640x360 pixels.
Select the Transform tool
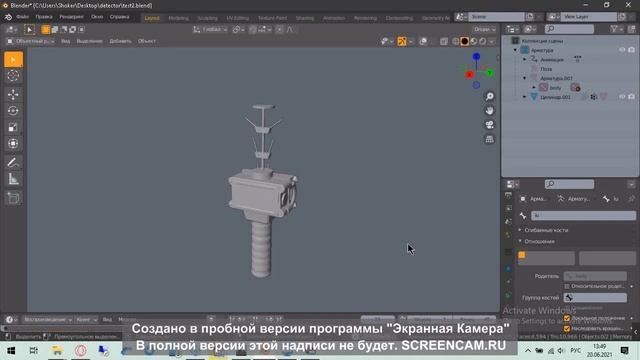click(13, 144)
